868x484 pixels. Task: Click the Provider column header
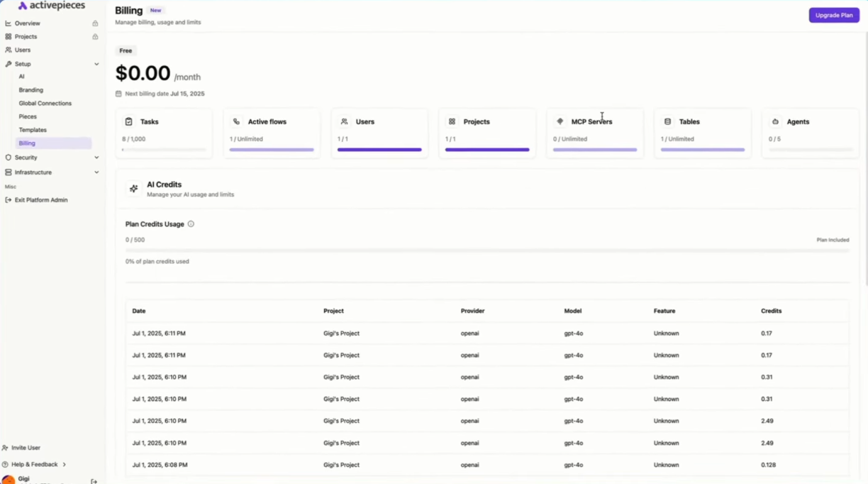(472, 311)
